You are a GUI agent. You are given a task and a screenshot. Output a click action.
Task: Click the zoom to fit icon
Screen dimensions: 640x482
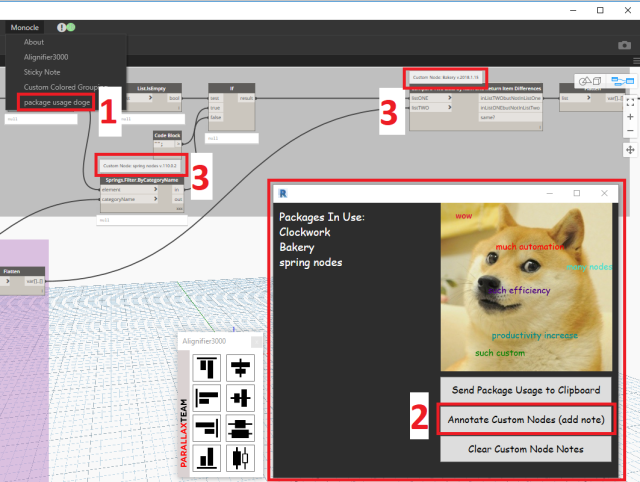pos(630,102)
